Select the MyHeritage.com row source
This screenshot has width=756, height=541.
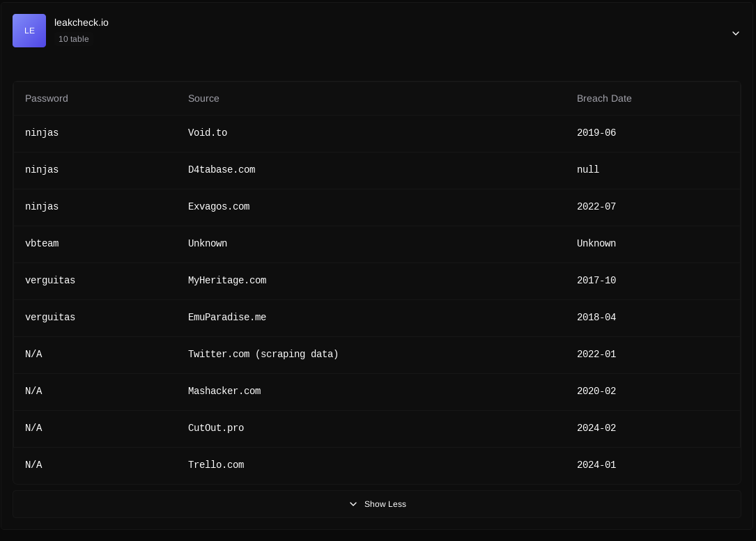pyautogui.click(x=227, y=281)
